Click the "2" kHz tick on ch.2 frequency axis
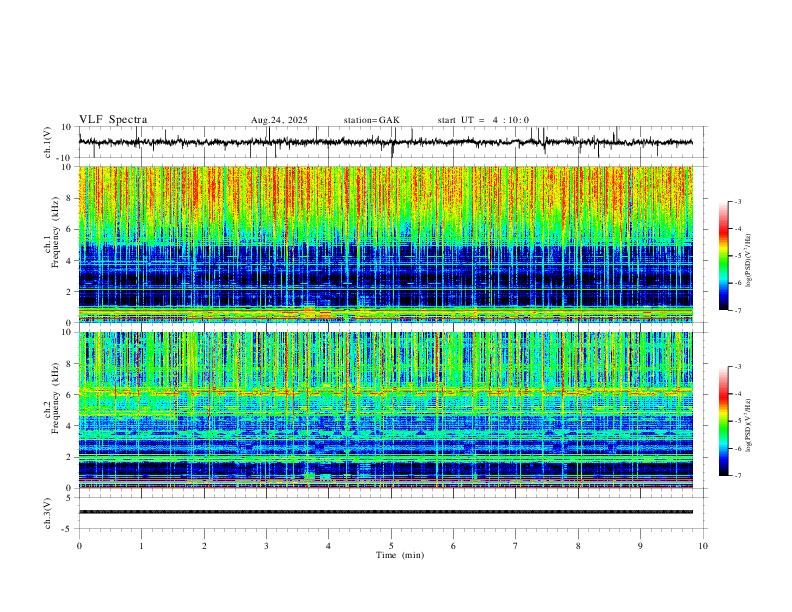 [x=70, y=457]
